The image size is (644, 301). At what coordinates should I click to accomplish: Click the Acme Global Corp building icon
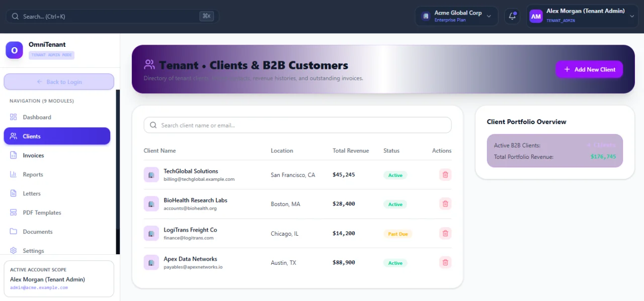click(x=426, y=16)
